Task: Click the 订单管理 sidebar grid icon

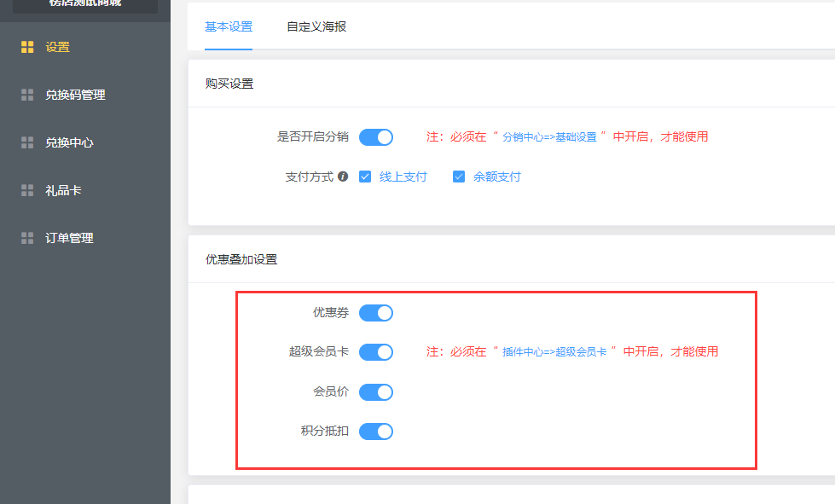Action: tap(27, 238)
